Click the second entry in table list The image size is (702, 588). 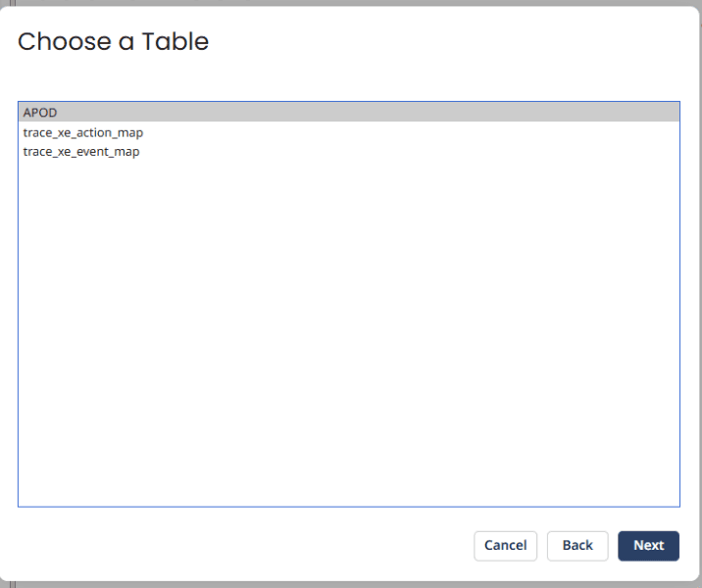[83, 132]
